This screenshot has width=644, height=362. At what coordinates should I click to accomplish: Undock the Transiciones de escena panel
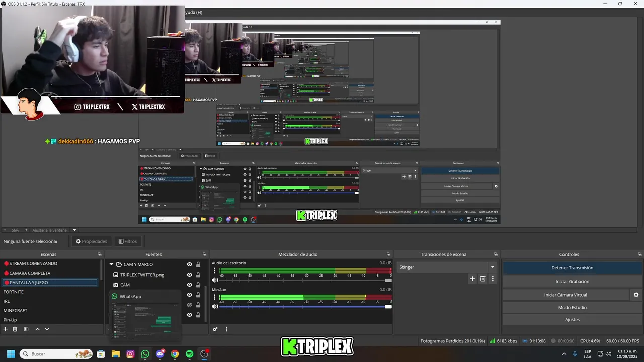(x=496, y=254)
